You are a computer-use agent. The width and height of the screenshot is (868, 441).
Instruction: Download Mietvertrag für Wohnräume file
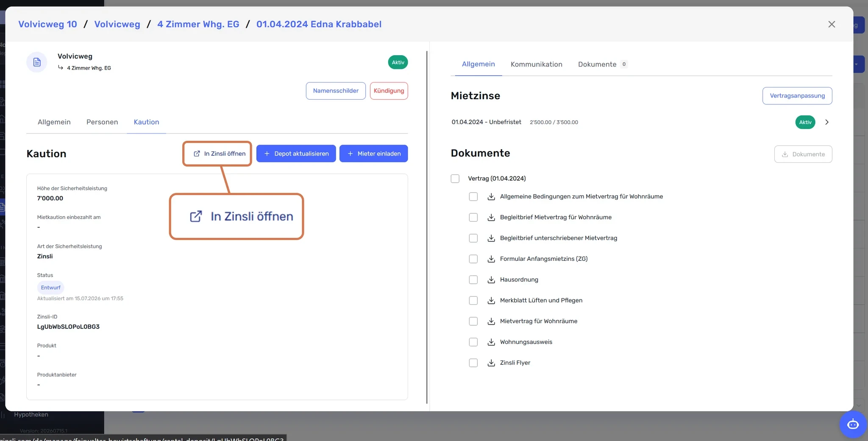(491, 321)
